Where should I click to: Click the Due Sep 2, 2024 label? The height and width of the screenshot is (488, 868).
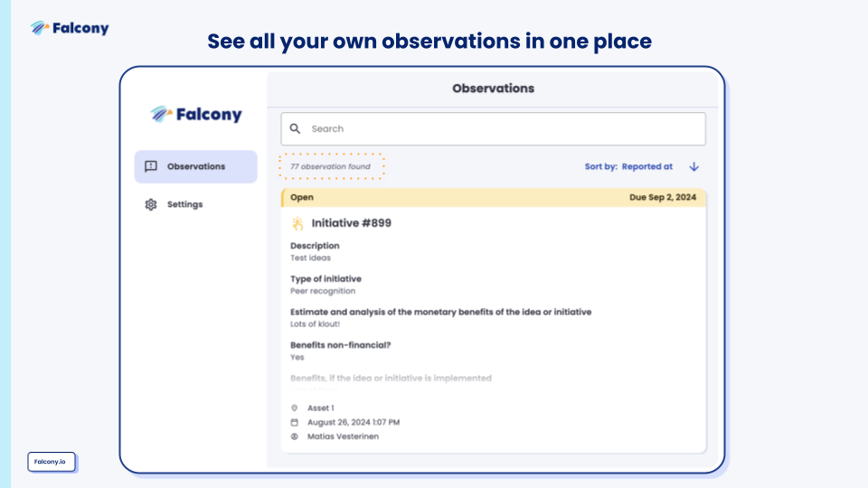click(663, 198)
